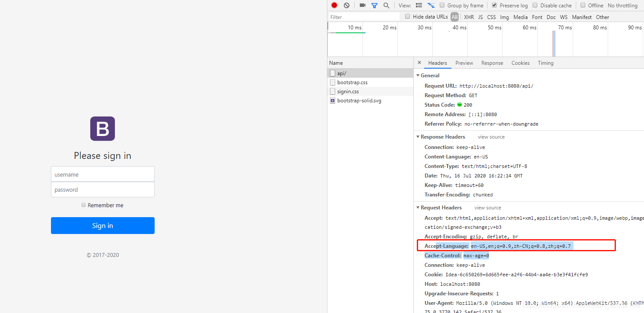Filter requests by XHR
This screenshot has height=313, width=644.
(x=469, y=17)
